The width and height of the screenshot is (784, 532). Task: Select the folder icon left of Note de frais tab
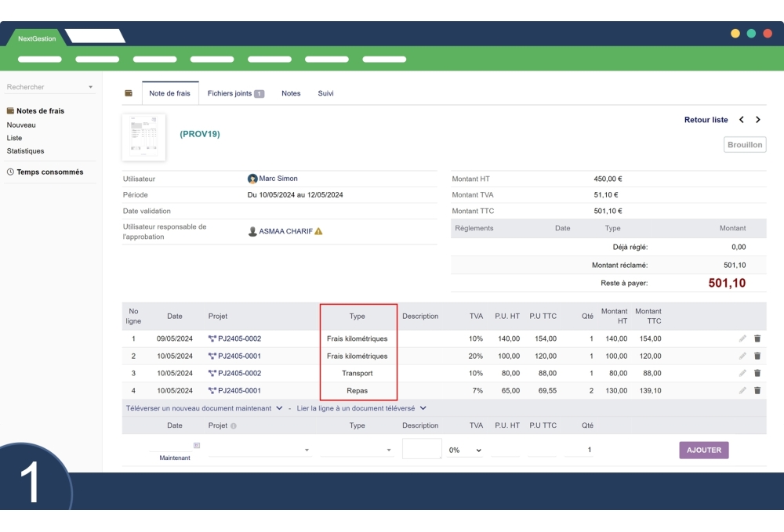[128, 92]
